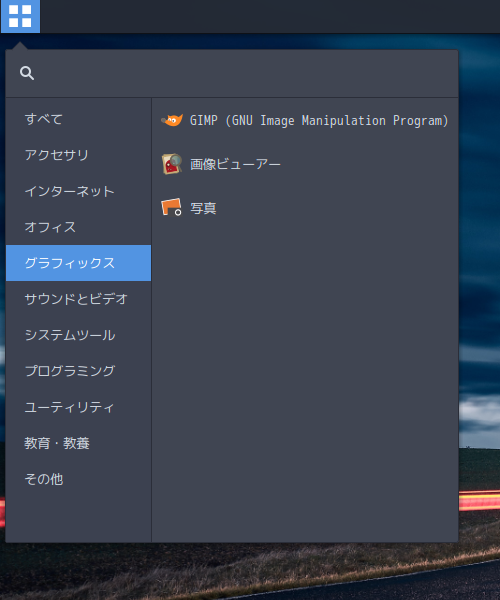Viewport: 500px width, 600px height.
Task: Open サウンドとビデオ category
Action: [x=78, y=299]
